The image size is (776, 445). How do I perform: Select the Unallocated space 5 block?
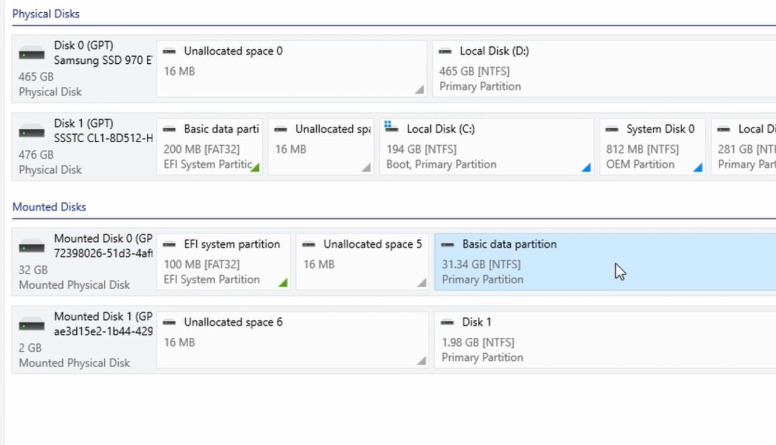362,261
